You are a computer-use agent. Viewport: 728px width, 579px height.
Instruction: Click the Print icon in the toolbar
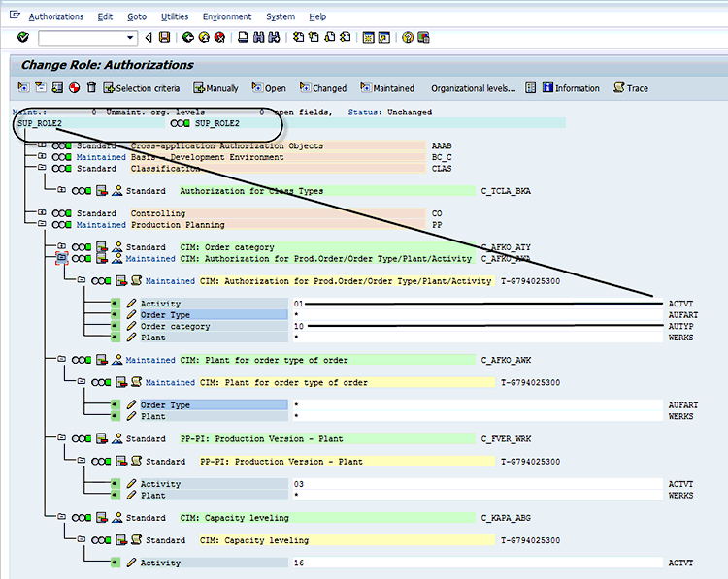tap(243, 37)
